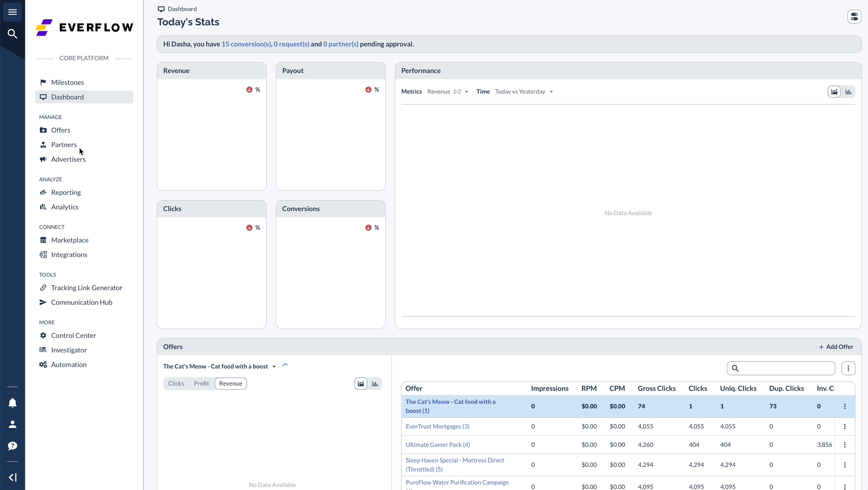Viewport: 868px width, 490px height.
Task: Click the 15 conversion(s) link
Action: click(x=246, y=44)
